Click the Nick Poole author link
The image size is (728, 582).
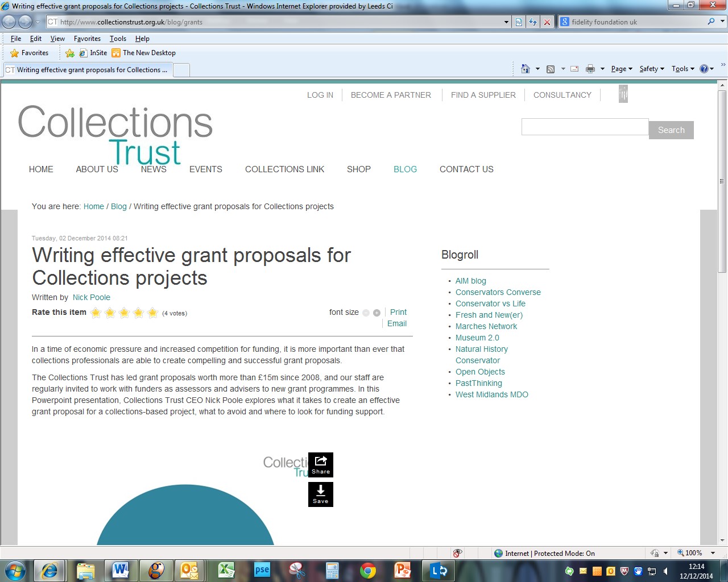point(92,297)
